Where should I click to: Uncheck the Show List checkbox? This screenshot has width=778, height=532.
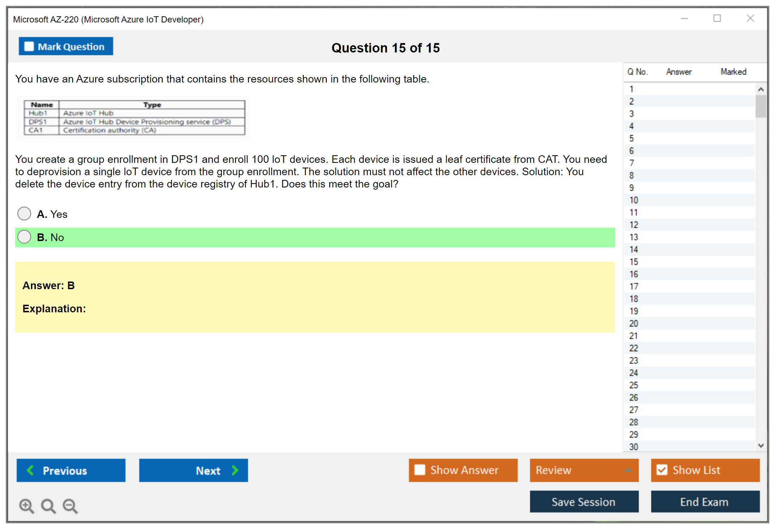point(662,470)
